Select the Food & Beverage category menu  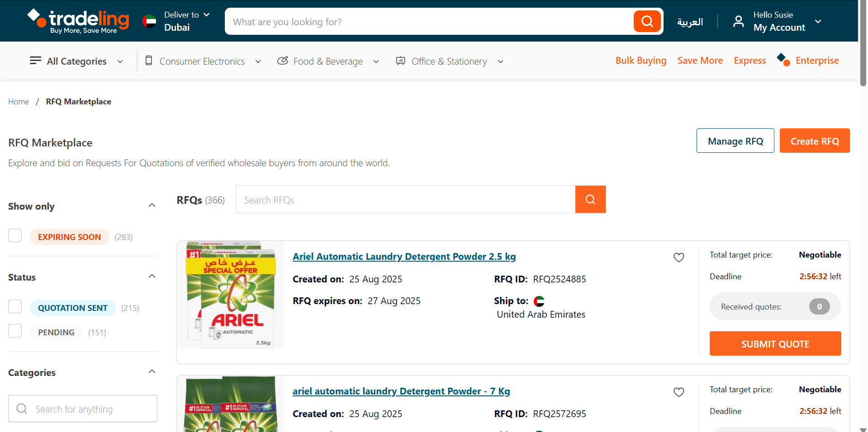click(328, 61)
